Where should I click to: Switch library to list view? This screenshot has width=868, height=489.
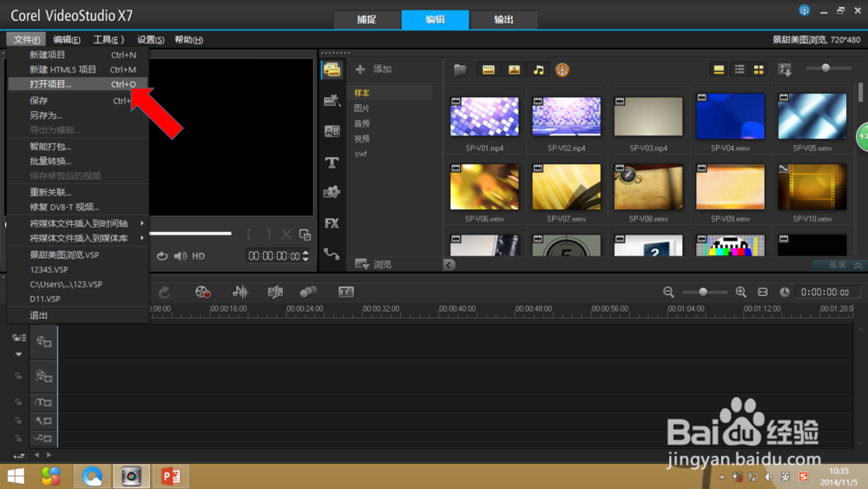tap(739, 69)
